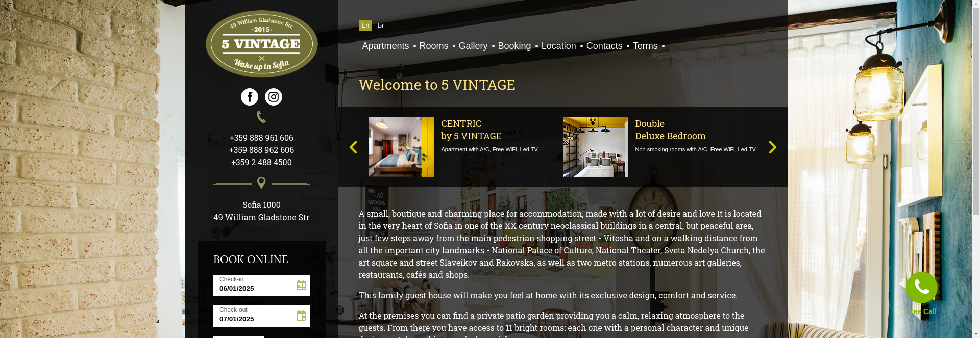Viewport: 980px width, 338px height.
Task: Show next apartment with right arrow
Action: [773, 147]
